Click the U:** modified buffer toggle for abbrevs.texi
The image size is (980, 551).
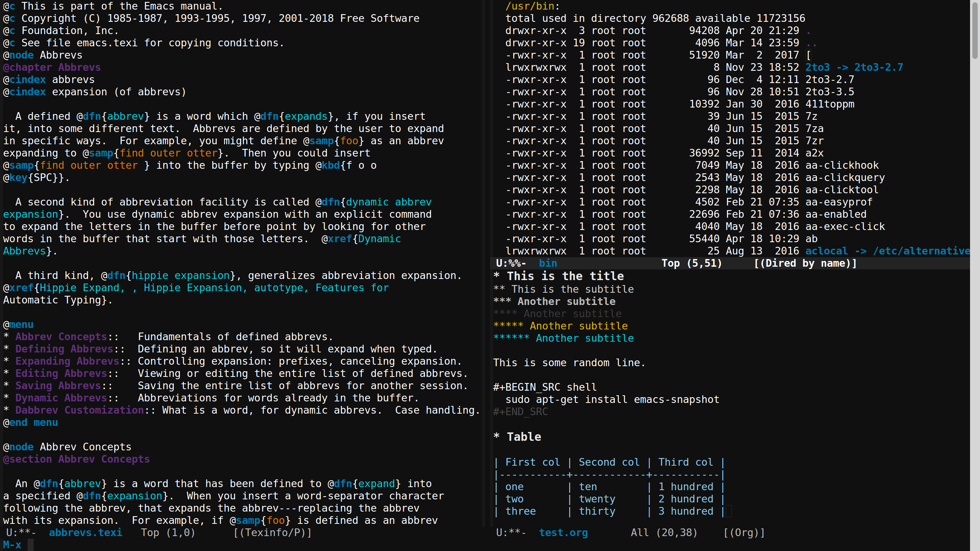click(20, 532)
